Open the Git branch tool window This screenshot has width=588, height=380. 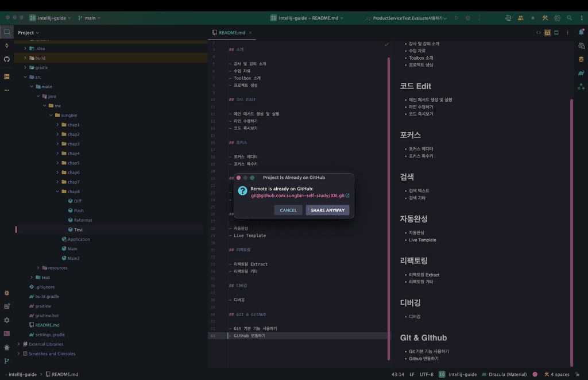(x=7, y=361)
